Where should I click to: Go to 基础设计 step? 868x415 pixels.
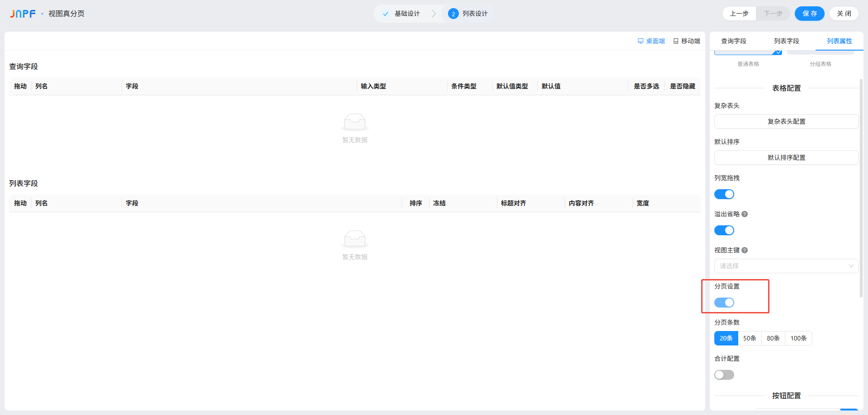401,14
